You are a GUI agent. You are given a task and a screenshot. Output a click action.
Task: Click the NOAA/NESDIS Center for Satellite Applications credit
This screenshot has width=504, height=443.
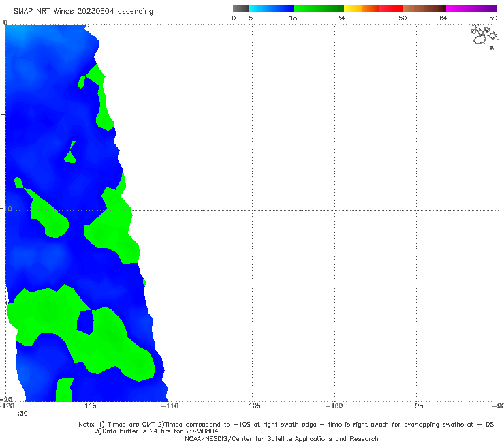pyautogui.click(x=281, y=439)
